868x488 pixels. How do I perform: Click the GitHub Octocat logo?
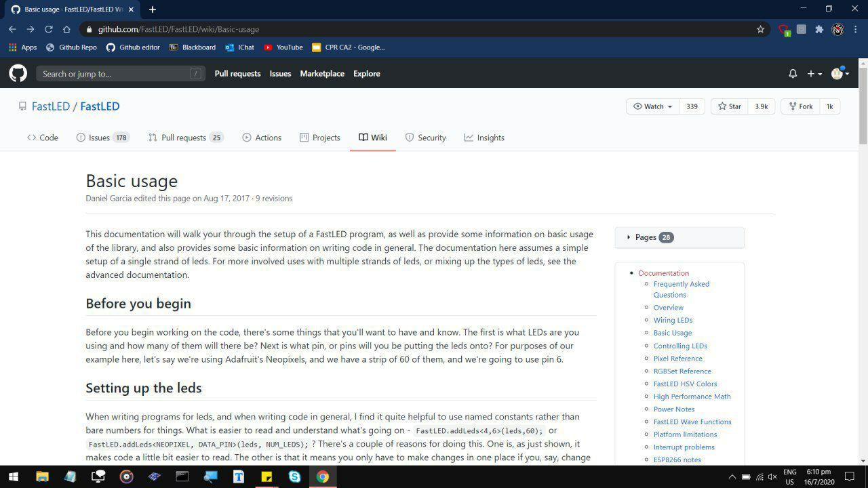(x=18, y=73)
